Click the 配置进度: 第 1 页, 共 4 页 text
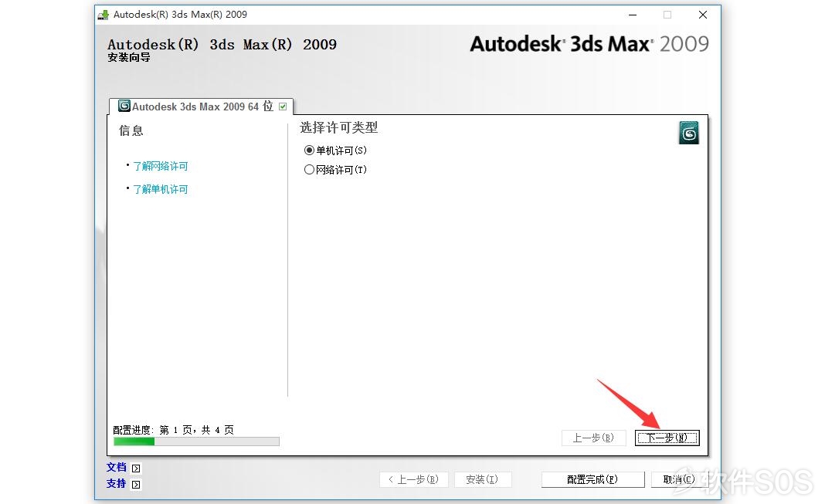Screen dimensions: 825x504 click(x=174, y=430)
